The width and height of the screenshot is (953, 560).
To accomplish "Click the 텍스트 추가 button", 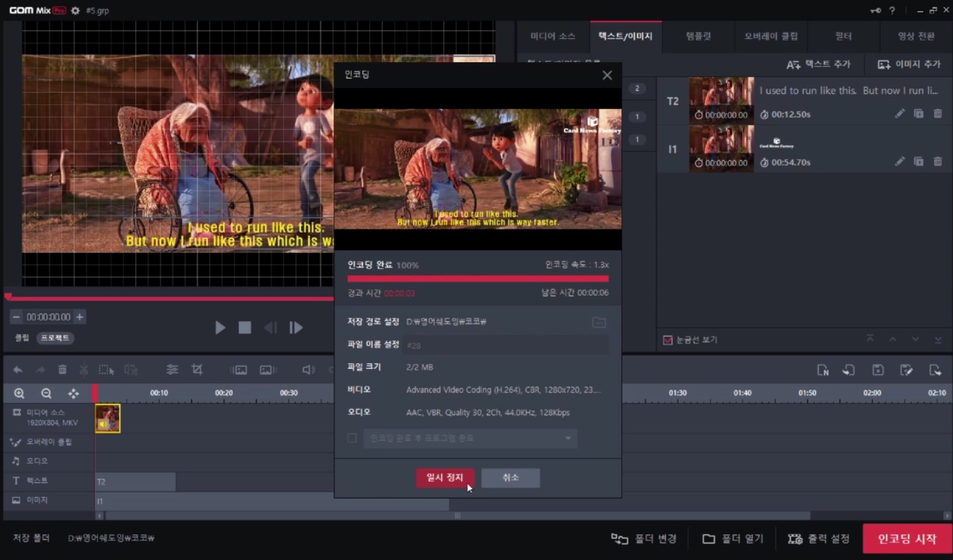I will (818, 64).
